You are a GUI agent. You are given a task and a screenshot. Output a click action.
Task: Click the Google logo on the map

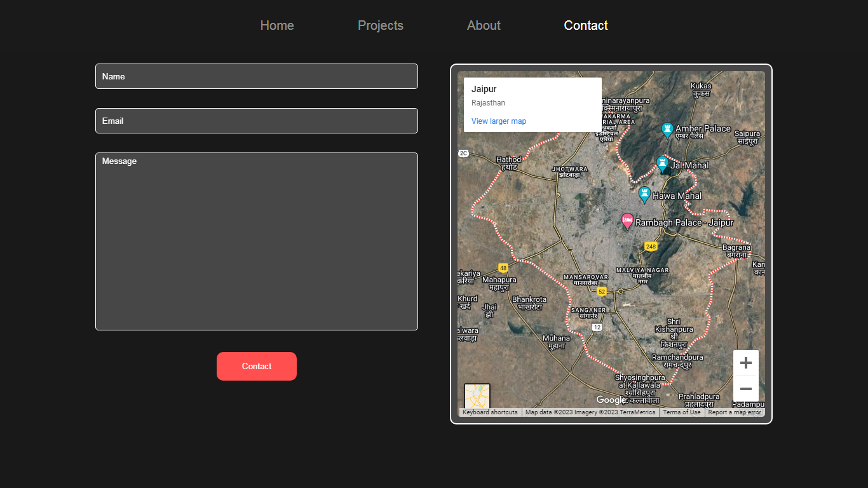(x=611, y=400)
